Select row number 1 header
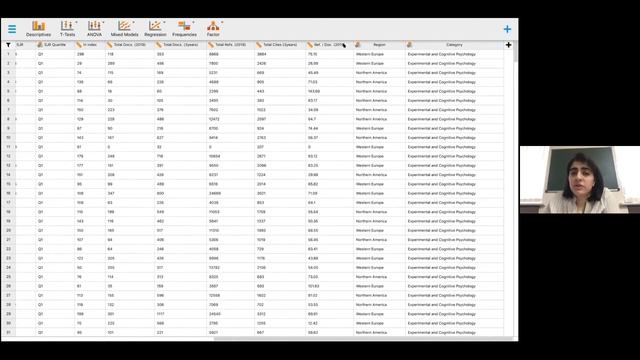 coord(8,54)
